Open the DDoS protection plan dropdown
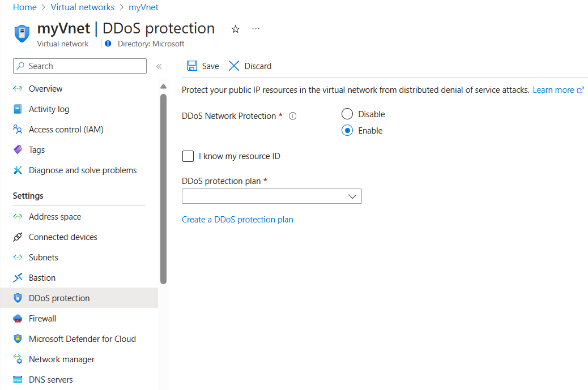Viewport: 588px width, 390px height. [x=271, y=196]
